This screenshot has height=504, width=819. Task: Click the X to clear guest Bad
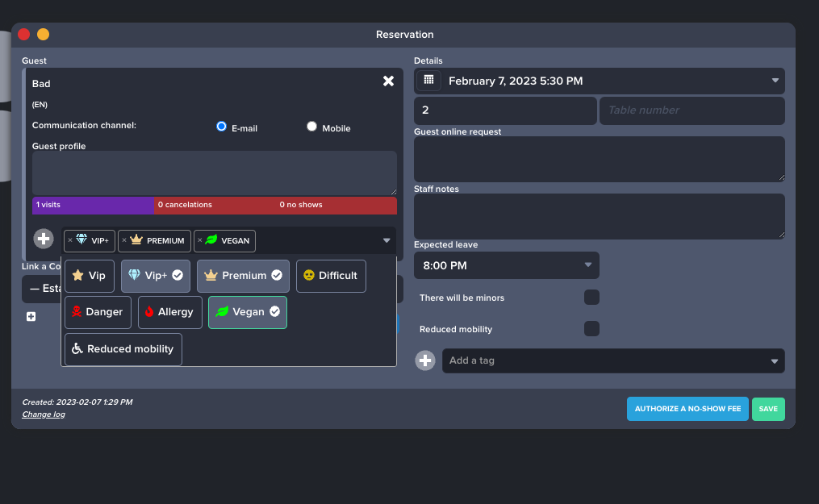pyautogui.click(x=388, y=81)
